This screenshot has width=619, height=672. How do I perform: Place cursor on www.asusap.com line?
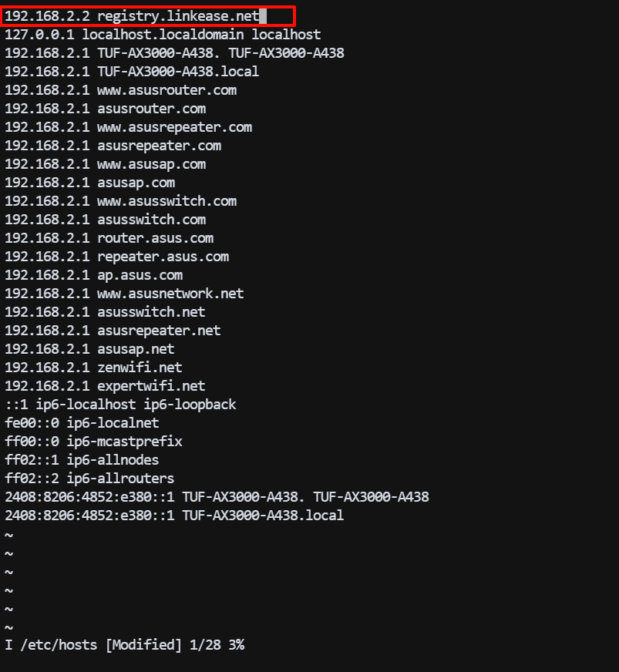(105, 164)
